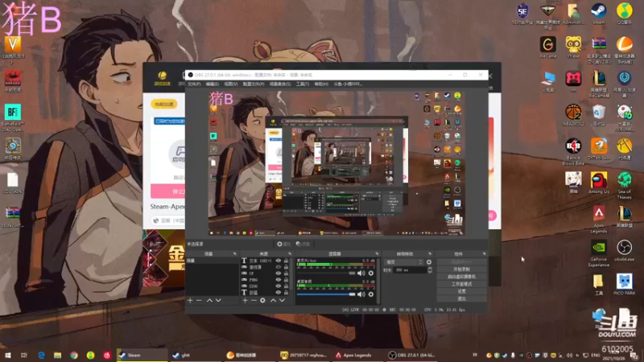Open Settings from OBS controls panel
This screenshot has width=644, height=362.
(x=461, y=291)
